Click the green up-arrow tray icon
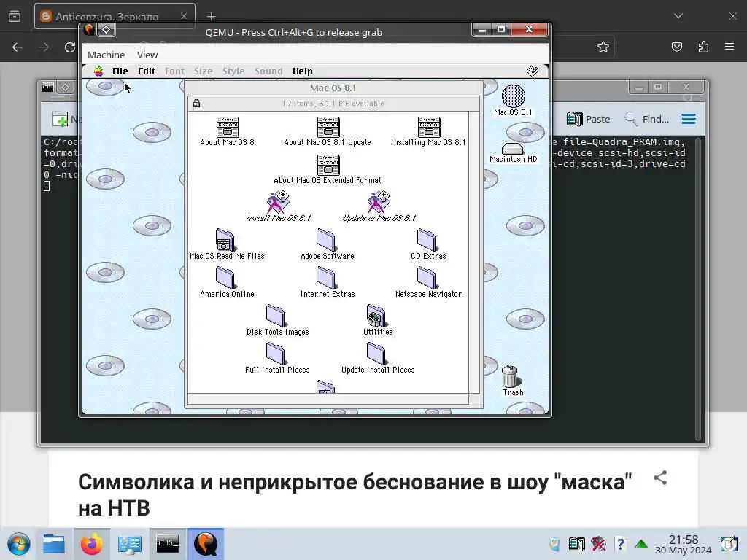Image resolution: width=747 pixels, height=560 pixels. pos(641,544)
